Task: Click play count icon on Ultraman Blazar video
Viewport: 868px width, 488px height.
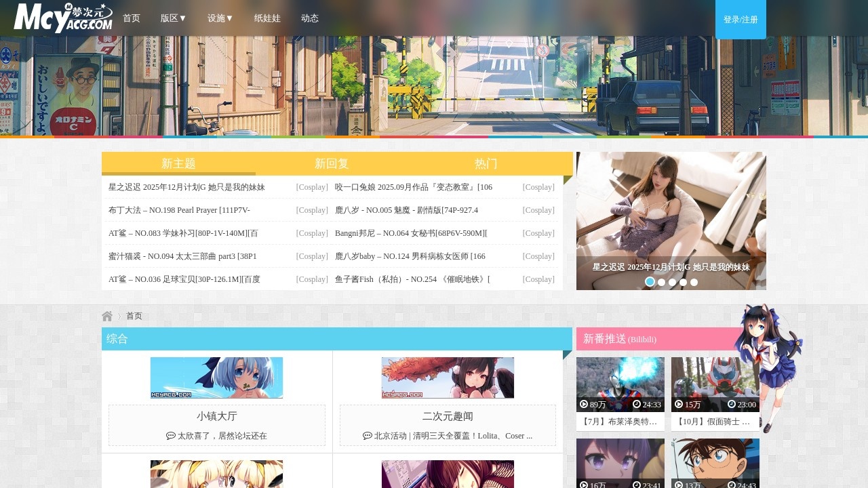Action: pos(584,404)
